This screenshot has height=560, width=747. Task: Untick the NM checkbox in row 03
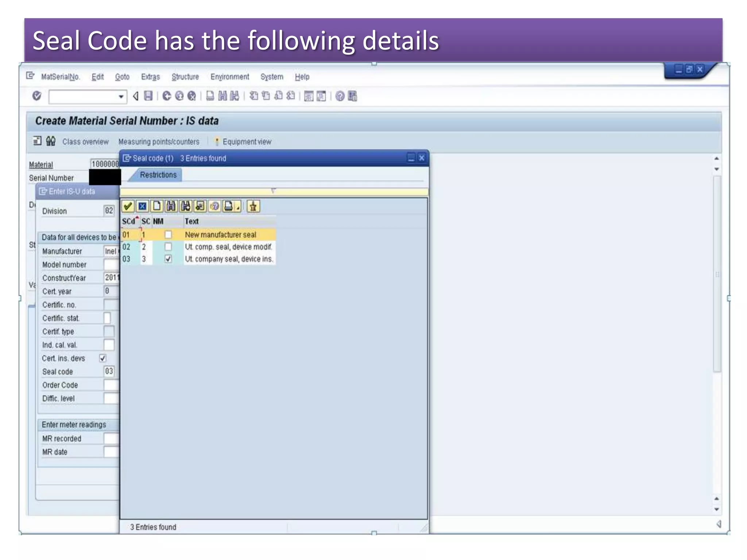pos(168,259)
